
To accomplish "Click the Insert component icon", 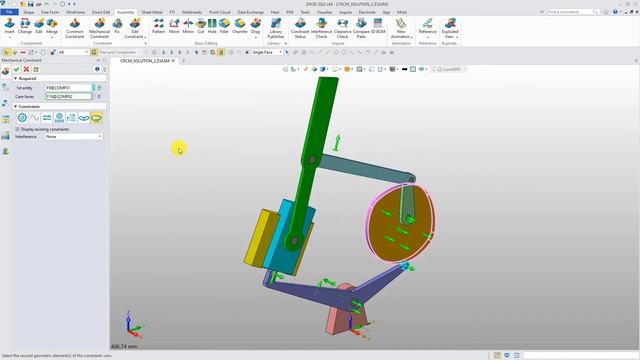I will point(9,24).
